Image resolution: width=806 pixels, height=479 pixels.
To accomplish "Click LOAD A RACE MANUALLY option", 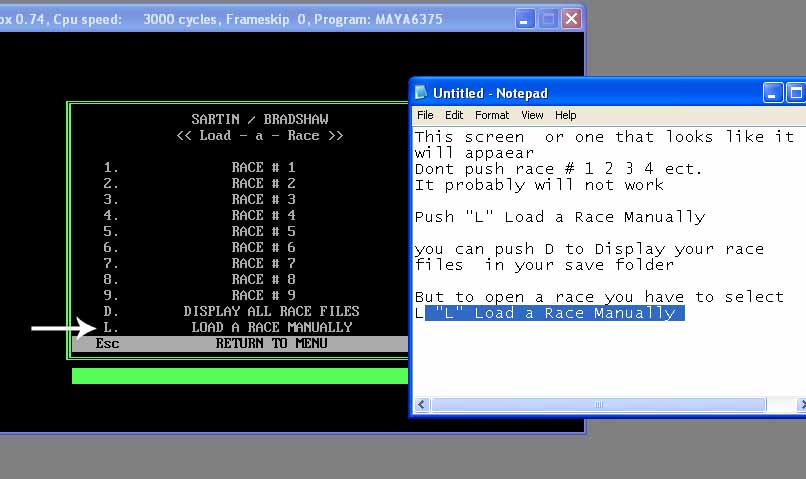I will point(271,327).
